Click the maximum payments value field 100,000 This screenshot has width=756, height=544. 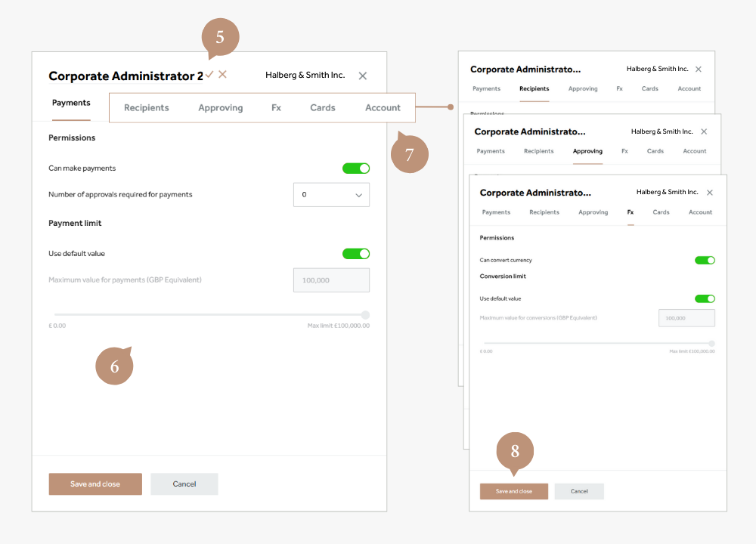pyautogui.click(x=331, y=280)
